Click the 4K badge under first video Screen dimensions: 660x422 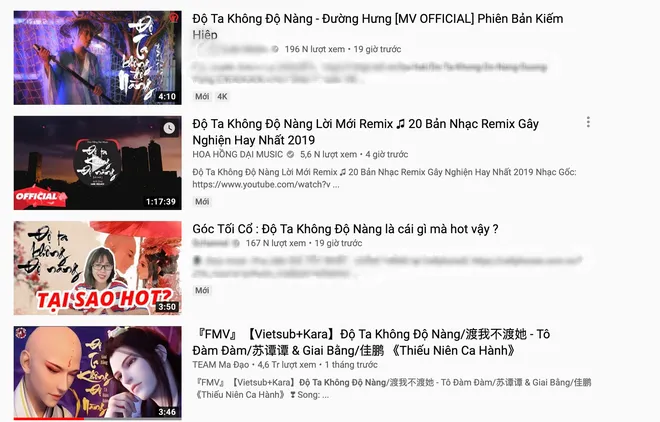tap(222, 96)
